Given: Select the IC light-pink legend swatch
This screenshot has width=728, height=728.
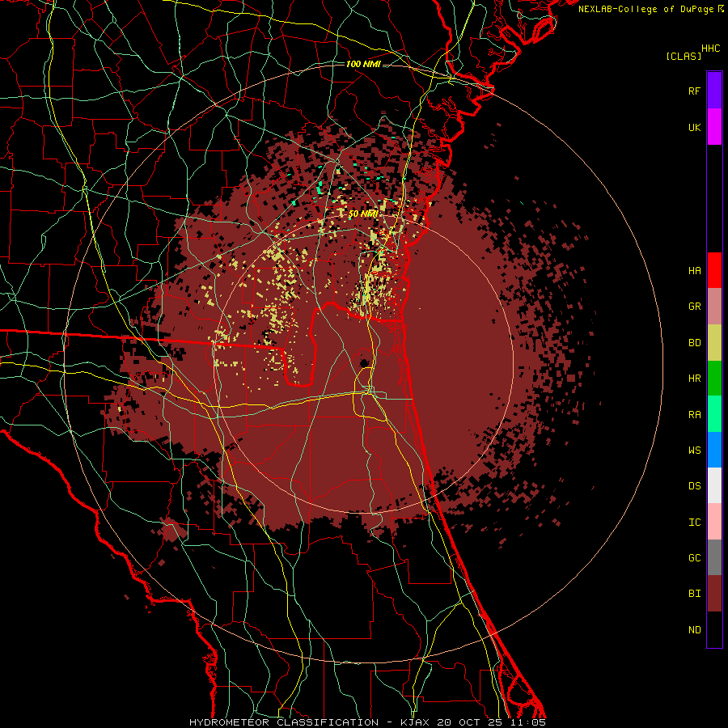Looking at the screenshot, I should coord(714,522).
